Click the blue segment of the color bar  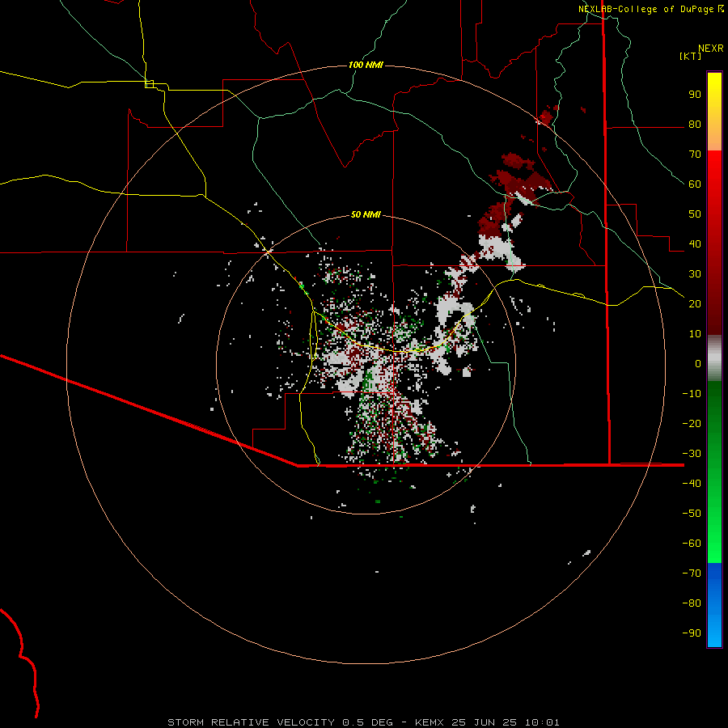pos(714,605)
